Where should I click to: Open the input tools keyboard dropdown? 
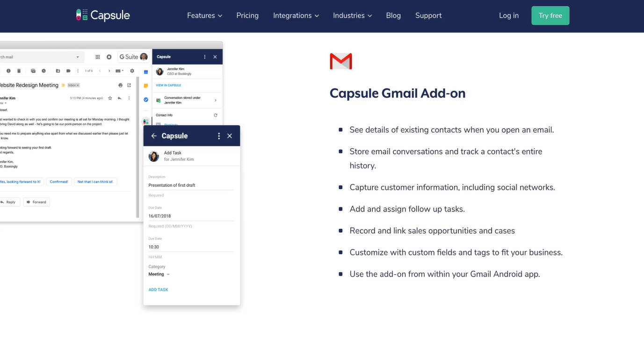[119, 71]
